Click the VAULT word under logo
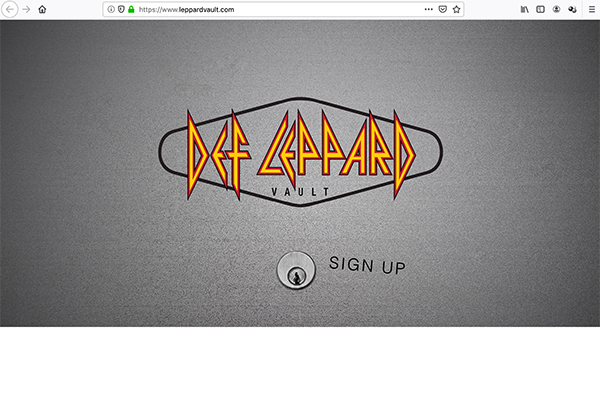Screen dimensions: 600x403 (x=301, y=192)
